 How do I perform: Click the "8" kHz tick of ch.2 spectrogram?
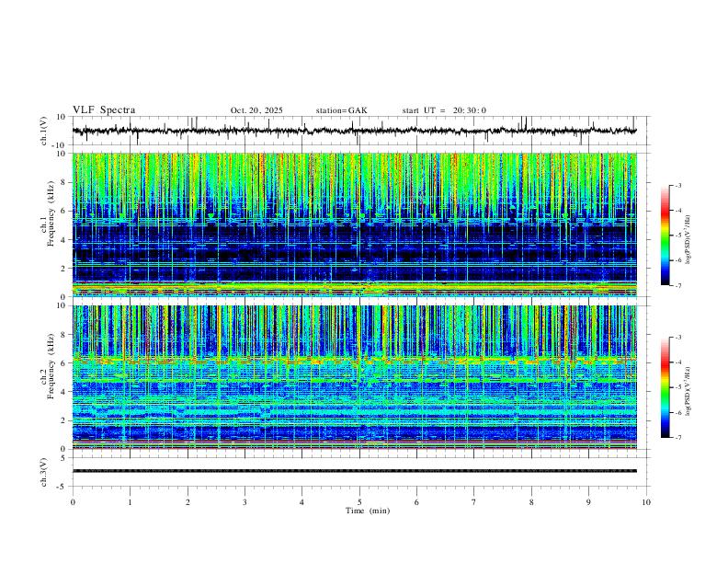pos(64,335)
